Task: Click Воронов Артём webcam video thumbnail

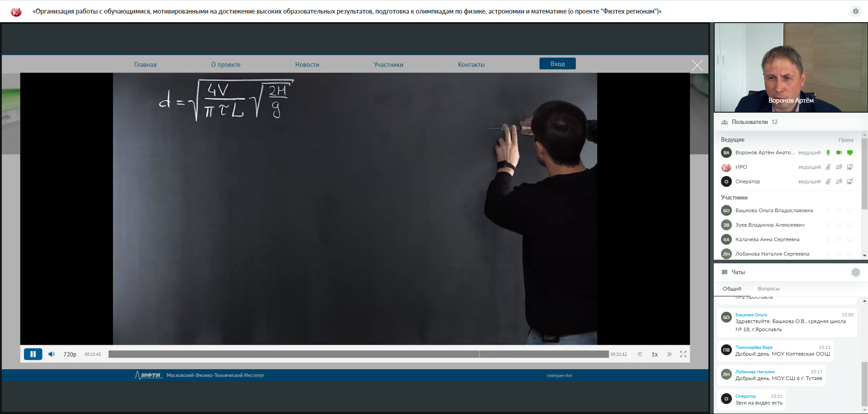Action: coord(791,67)
